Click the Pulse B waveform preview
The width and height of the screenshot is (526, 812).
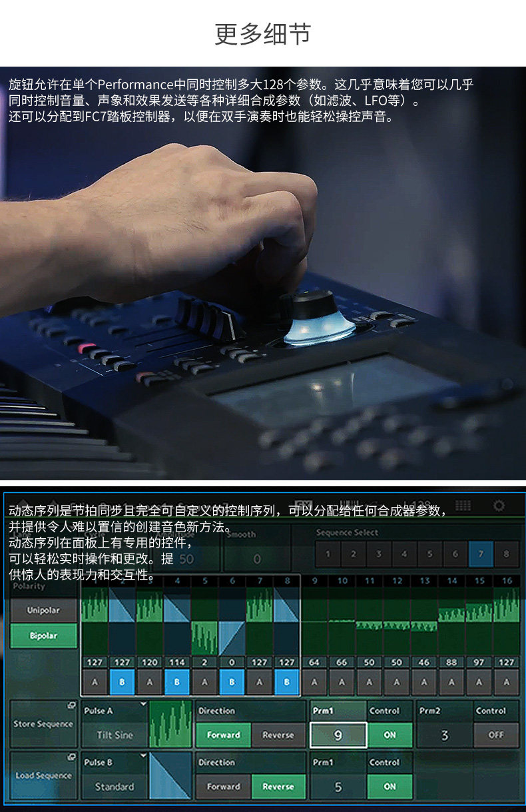[x=170, y=775]
